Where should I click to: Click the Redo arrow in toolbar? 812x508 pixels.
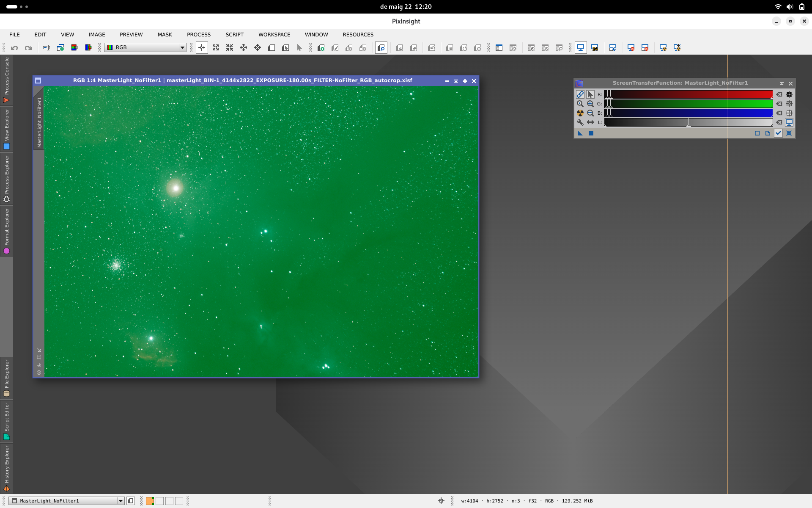(28, 48)
